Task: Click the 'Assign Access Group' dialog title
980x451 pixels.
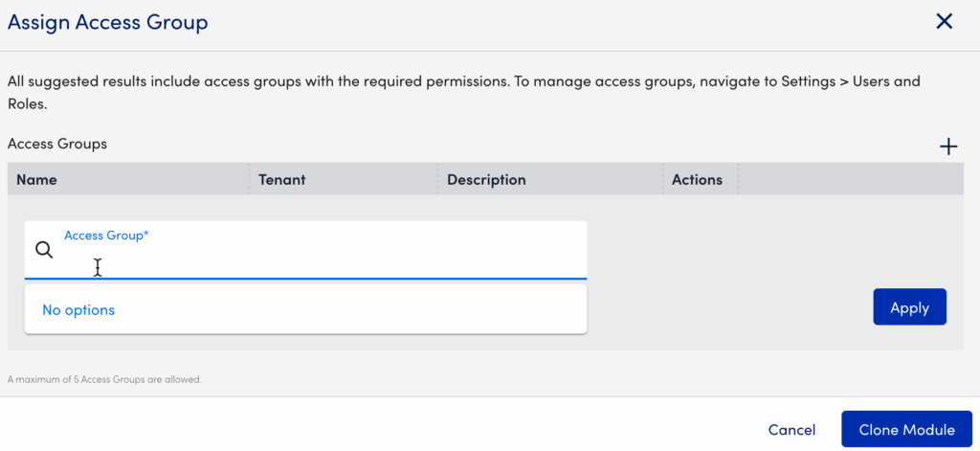Action: pyautogui.click(x=107, y=22)
